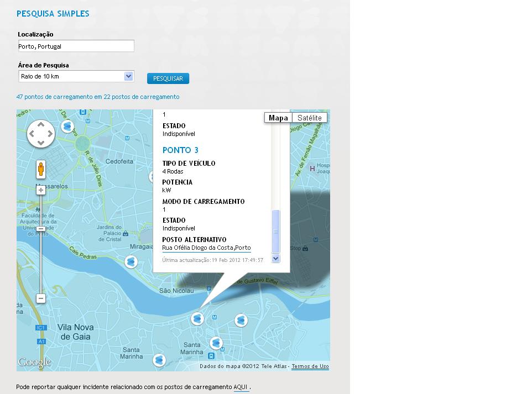Click the São Nicolau map label

click(176, 291)
